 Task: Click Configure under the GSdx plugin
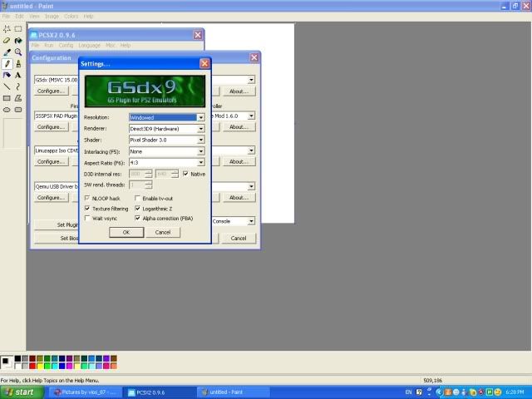[x=51, y=91]
